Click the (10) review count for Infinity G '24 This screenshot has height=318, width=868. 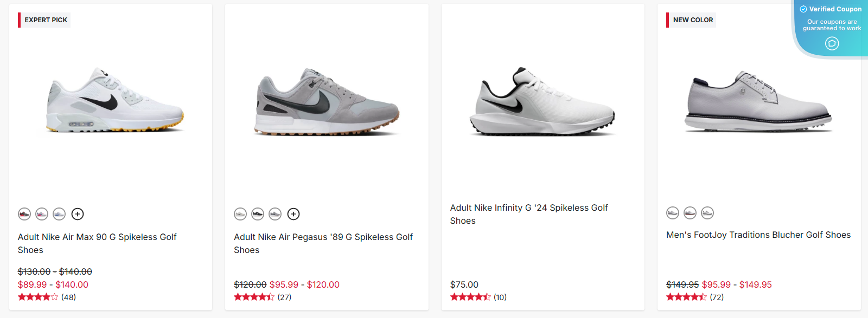(x=500, y=297)
